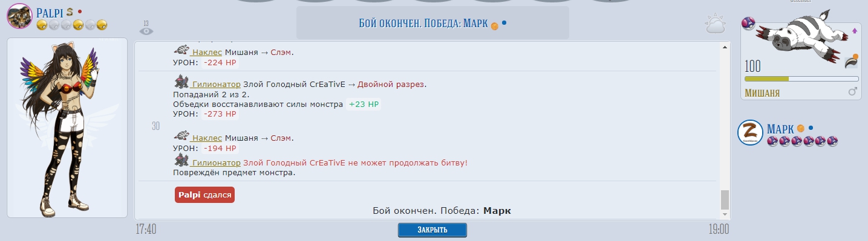The width and height of the screenshot is (868, 241).
Task: Click the male gender symbol icon
Action: [x=853, y=92]
